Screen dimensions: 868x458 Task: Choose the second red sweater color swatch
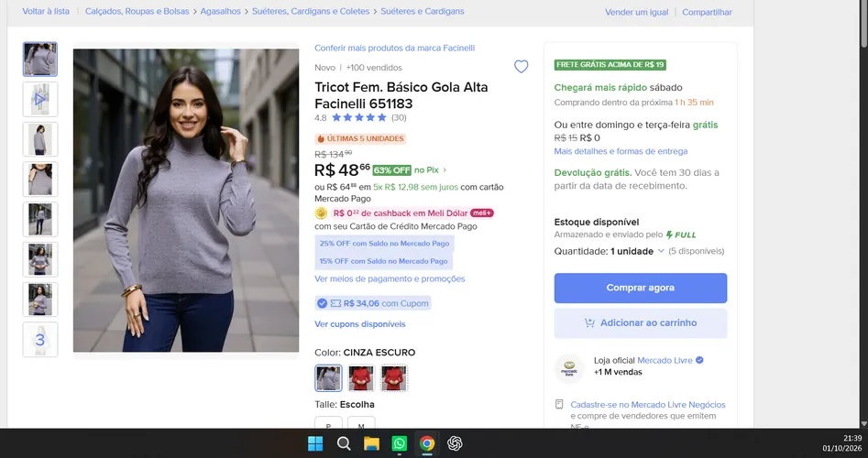tap(361, 378)
